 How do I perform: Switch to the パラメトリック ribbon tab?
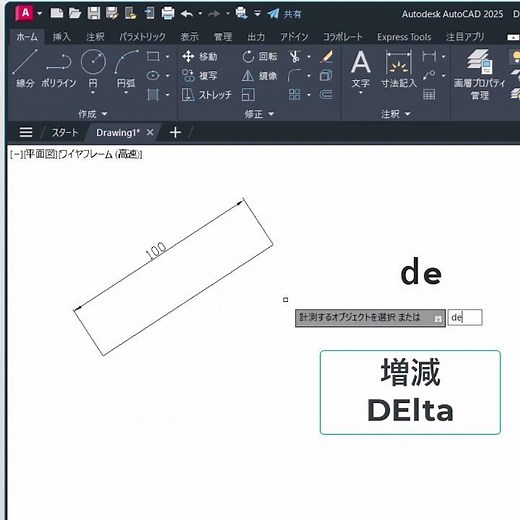pos(142,37)
